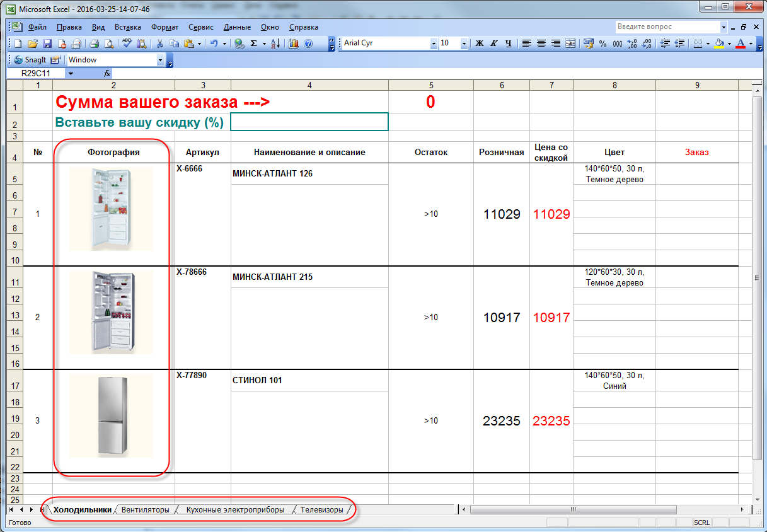This screenshot has width=767, height=532.
Task: Center text in the cell
Action: tap(541, 43)
